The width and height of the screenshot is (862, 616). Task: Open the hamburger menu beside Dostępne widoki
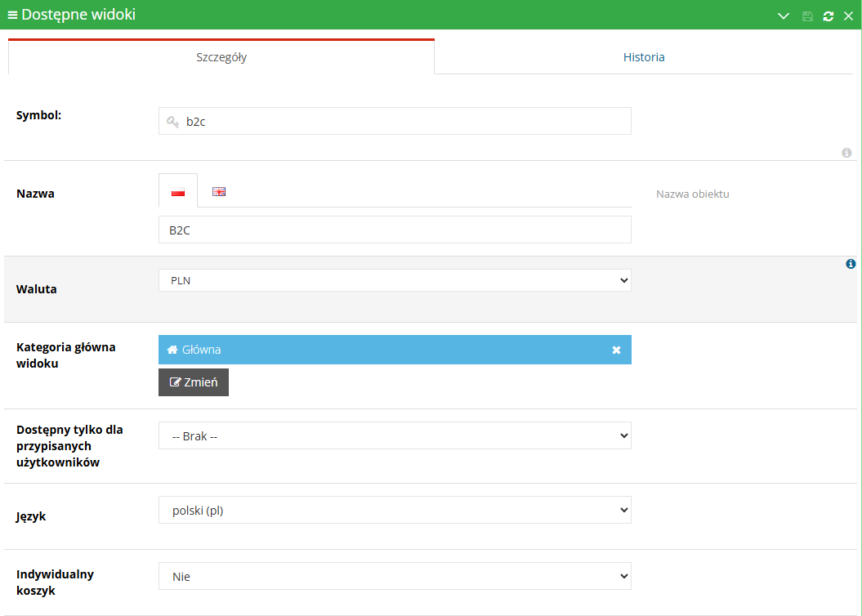pyautogui.click(x=12, y=15)
